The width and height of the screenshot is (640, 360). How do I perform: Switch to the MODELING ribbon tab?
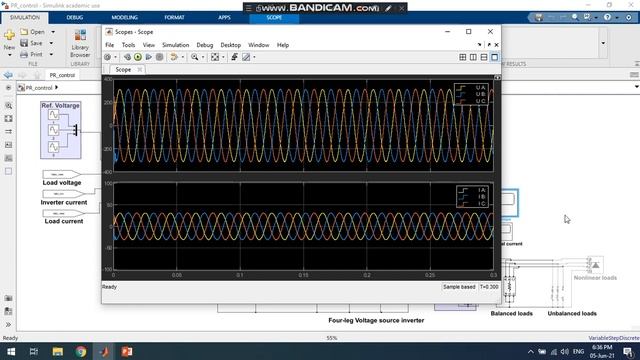[124, 18]
